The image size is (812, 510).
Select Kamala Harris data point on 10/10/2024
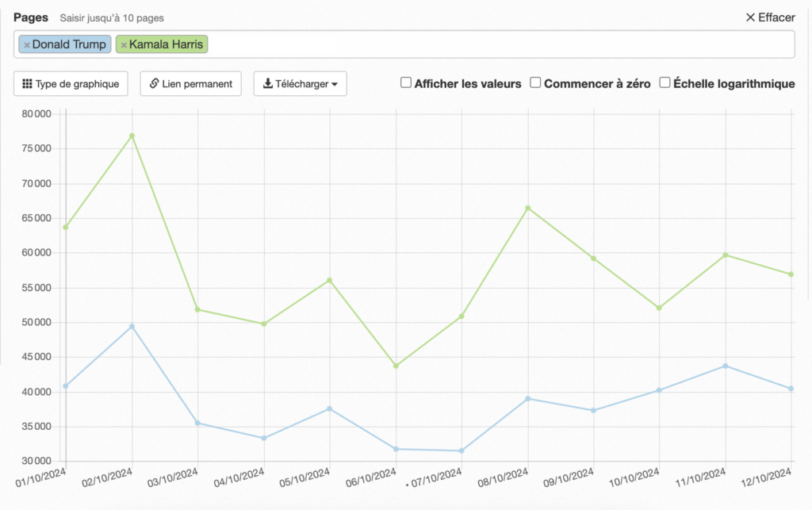659,308
